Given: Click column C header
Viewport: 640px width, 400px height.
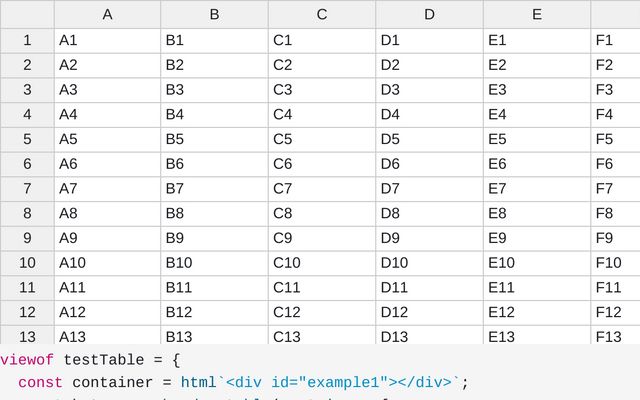Looking at the screenshot, I should point(322,14).
